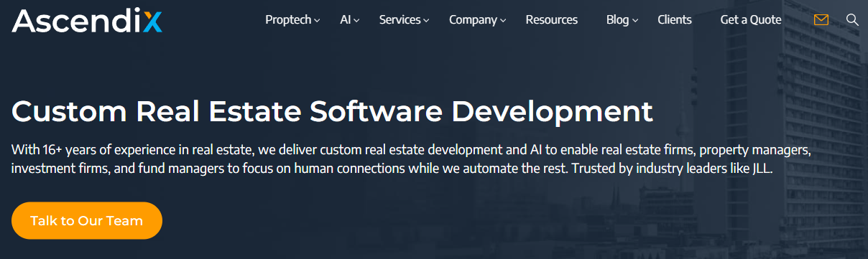Click the Get a Quote link
Image resolution: width=868 pixels, height=259 pixels.
coord(751,20)
